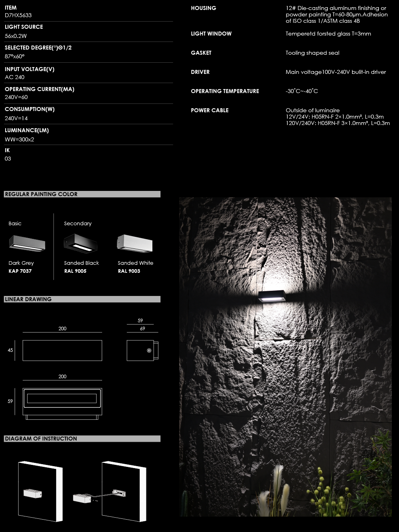Click the Tooling shaped seal text
399x532 pixels.
click(x=312, y=53)
